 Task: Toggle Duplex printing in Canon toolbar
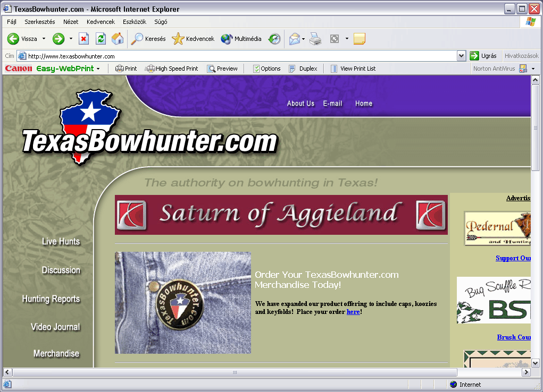point(303,69)
